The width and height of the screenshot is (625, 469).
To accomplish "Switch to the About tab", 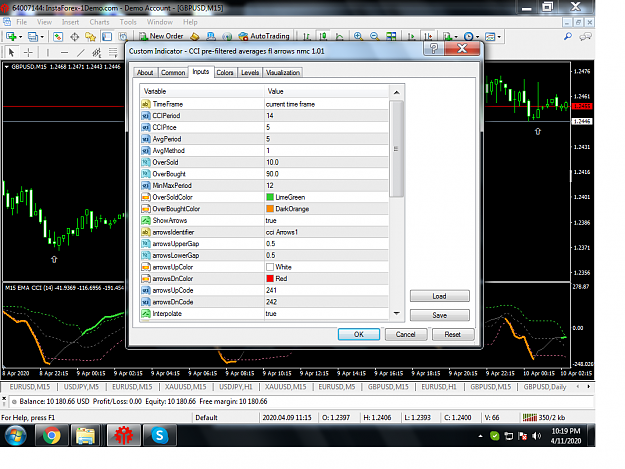I will click(145, 73).
